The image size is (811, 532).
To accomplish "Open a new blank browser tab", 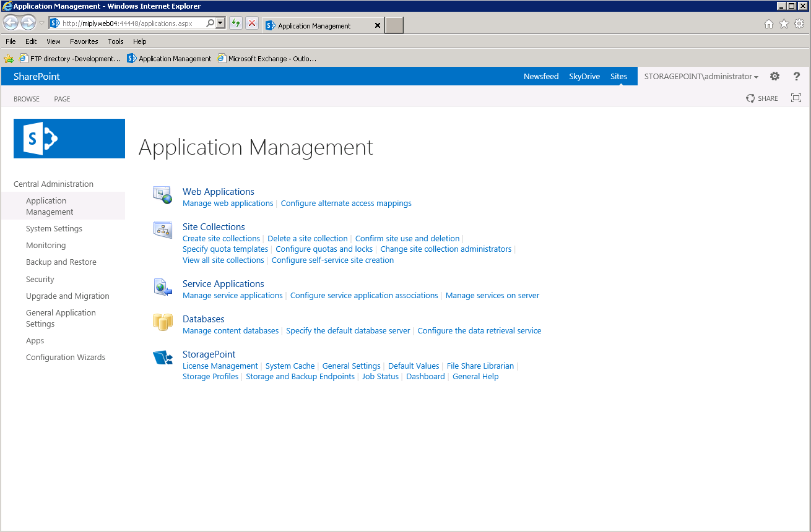I will coord(394,25).
